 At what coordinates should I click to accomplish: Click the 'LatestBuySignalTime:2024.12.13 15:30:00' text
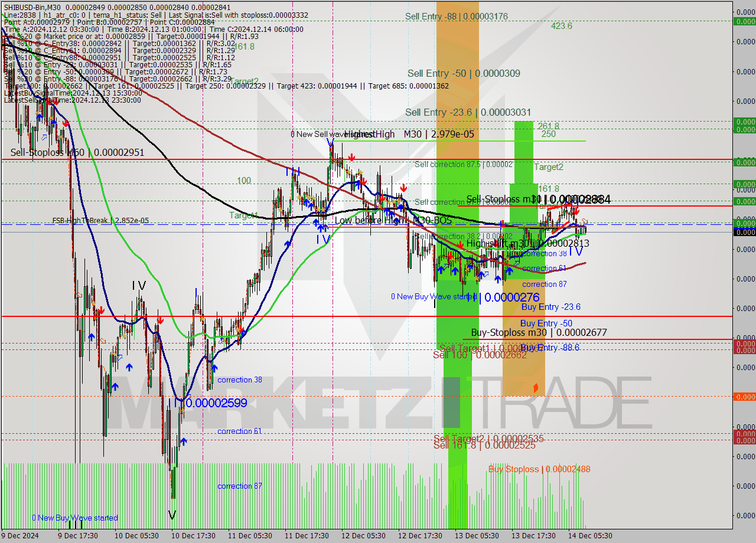(x=73, y=93)
